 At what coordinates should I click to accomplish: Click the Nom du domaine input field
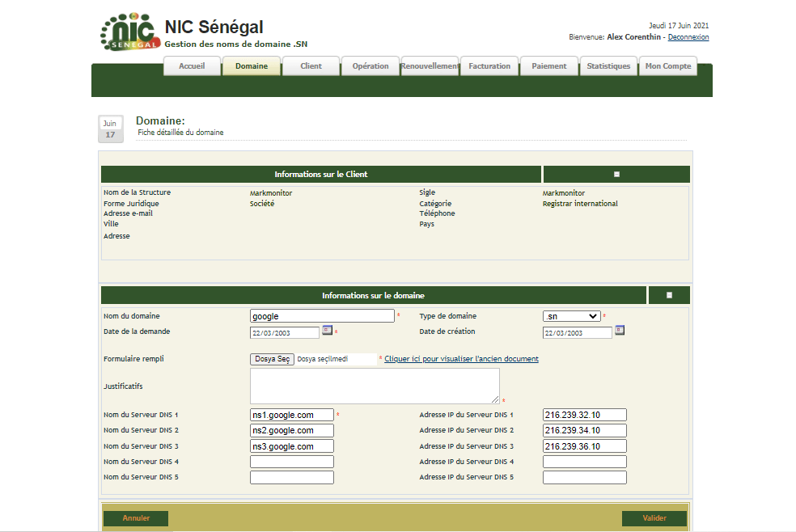coord(322,316)
